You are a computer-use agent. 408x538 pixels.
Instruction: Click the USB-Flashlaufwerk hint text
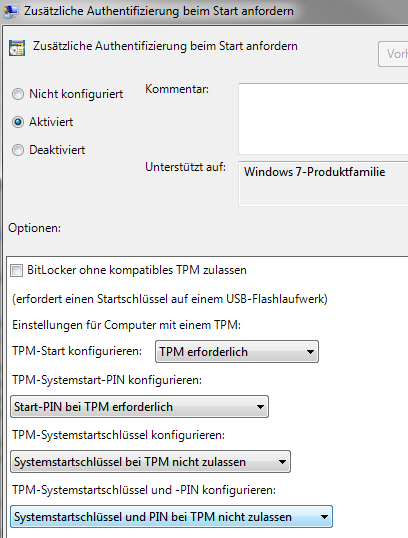point(170,299)
